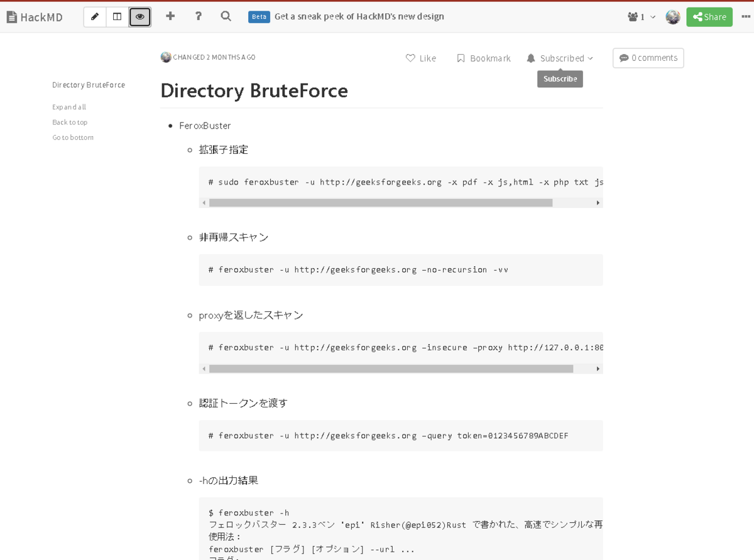Viewport: 754px width, 560px height.
Task: Click 'Go to bottom' in sidebar
Action: pos(73,137)
